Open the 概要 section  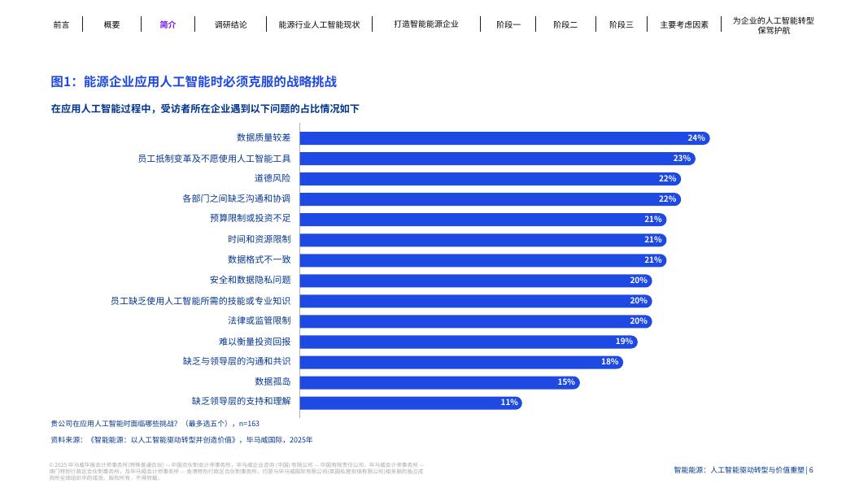click(x=111, y=24)
